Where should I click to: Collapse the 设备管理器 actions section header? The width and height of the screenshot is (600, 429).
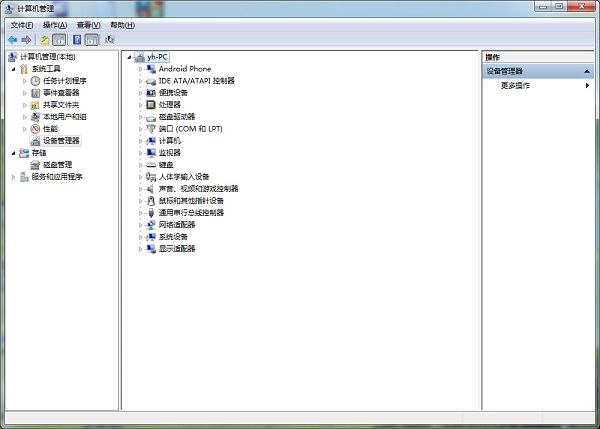[589, 72]
